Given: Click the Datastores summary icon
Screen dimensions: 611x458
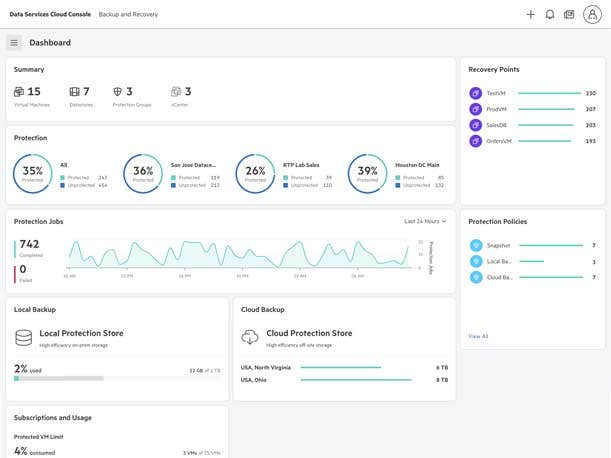Looking at the screenshot, I should (x=74, y=92).
